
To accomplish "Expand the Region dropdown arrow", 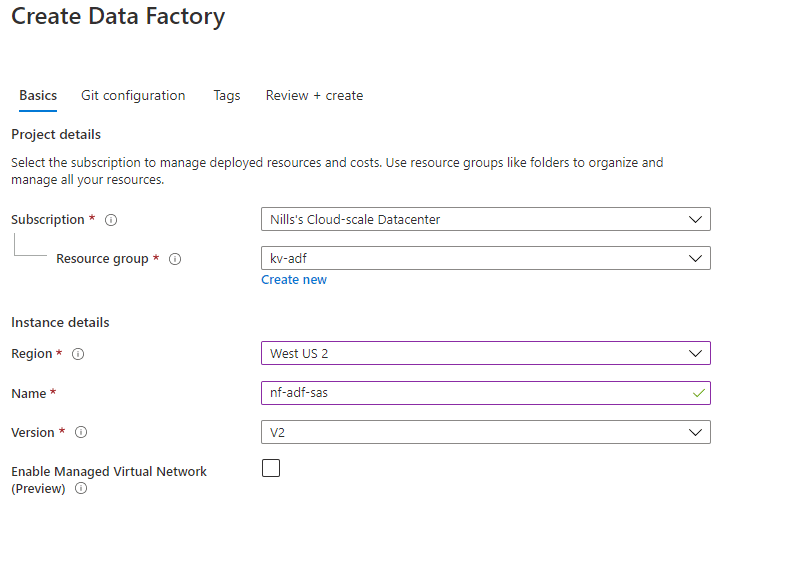I will click(695, 354).
